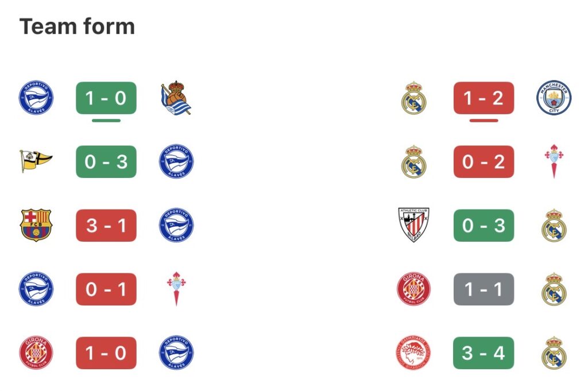Click Alavés crest in the Real Sociedad match
This screenshot has width=588, height=391.
(x=36, y=98)
